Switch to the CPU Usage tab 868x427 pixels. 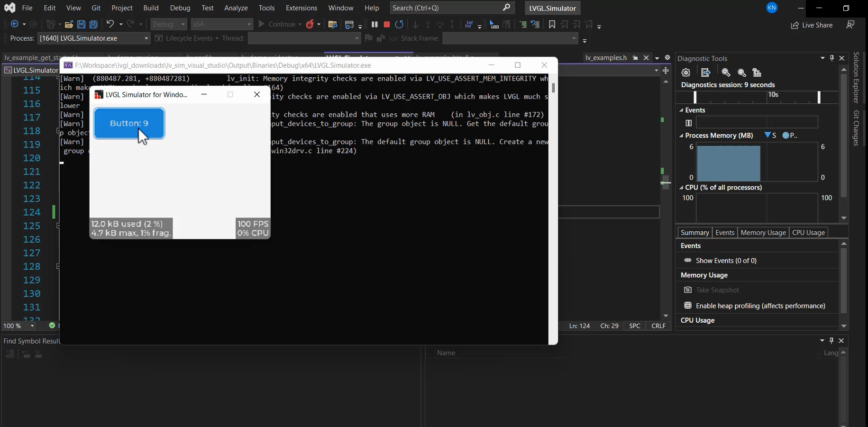pyautogui.click(x=809, y=232)
